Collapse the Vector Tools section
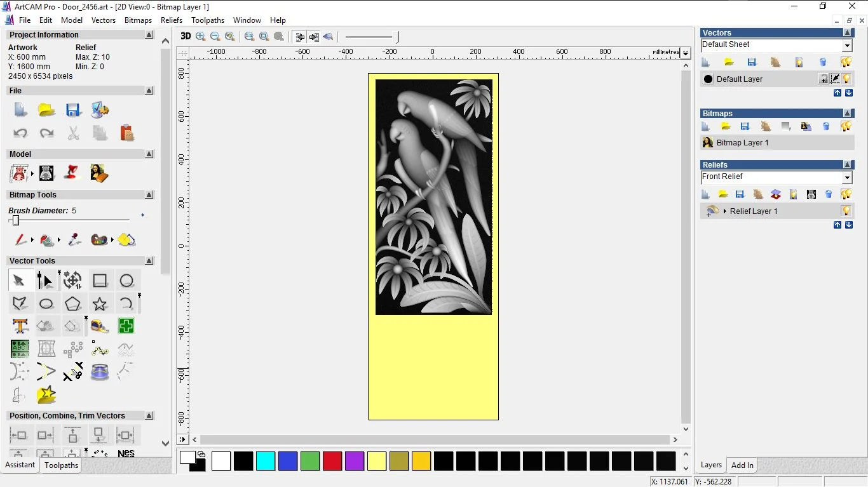The image size is (868, 487). tap(149, 261)
